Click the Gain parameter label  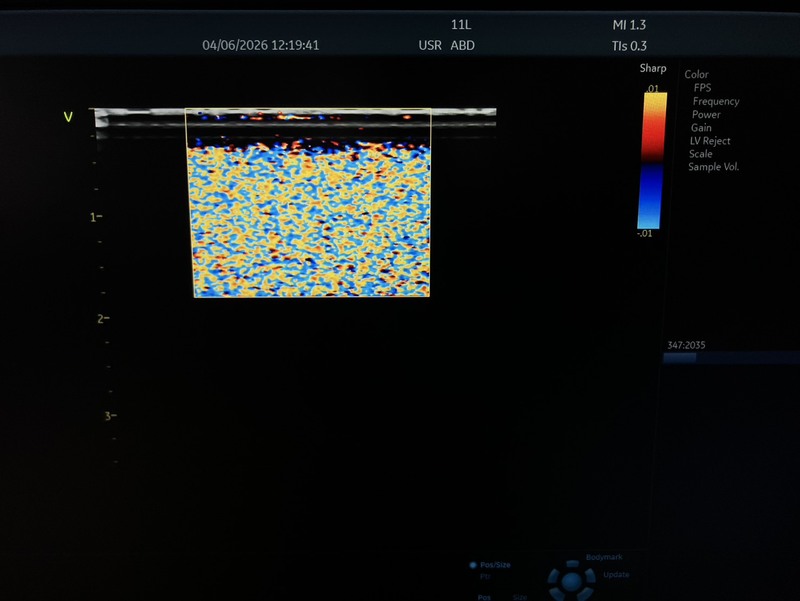pos(701,127)
